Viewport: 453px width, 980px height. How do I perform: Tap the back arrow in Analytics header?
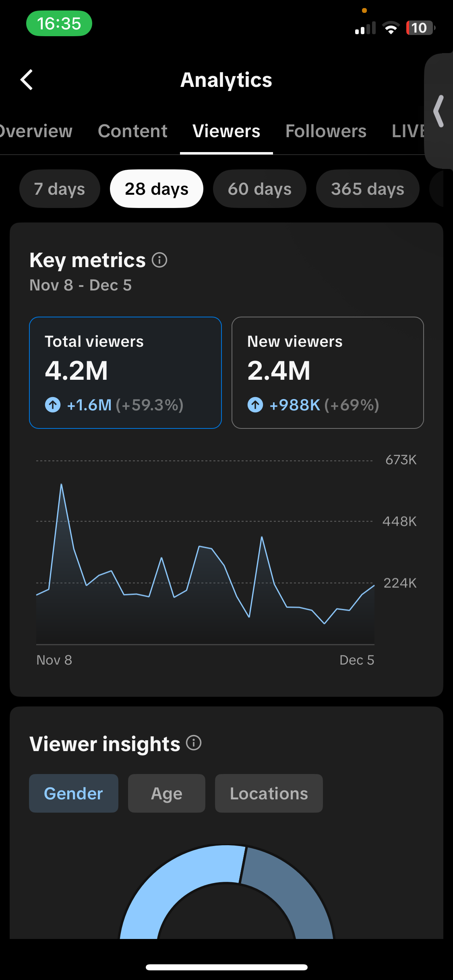[x=27, y=80]
